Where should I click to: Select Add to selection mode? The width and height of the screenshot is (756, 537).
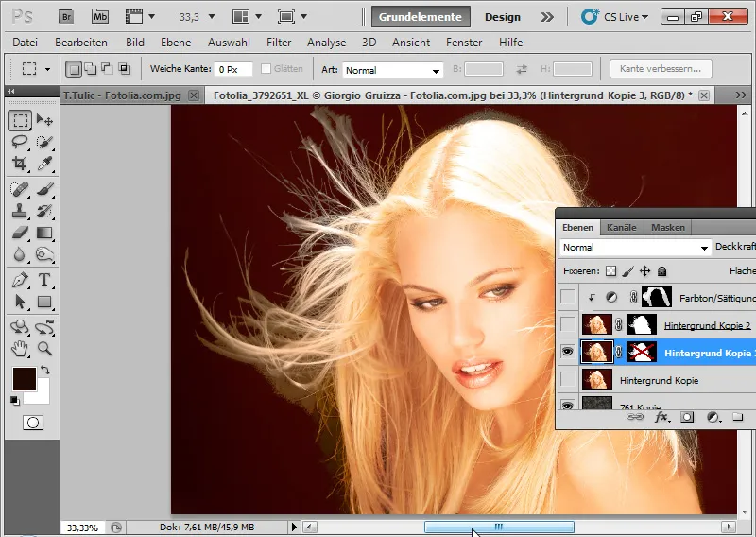[x=90, y=69]
